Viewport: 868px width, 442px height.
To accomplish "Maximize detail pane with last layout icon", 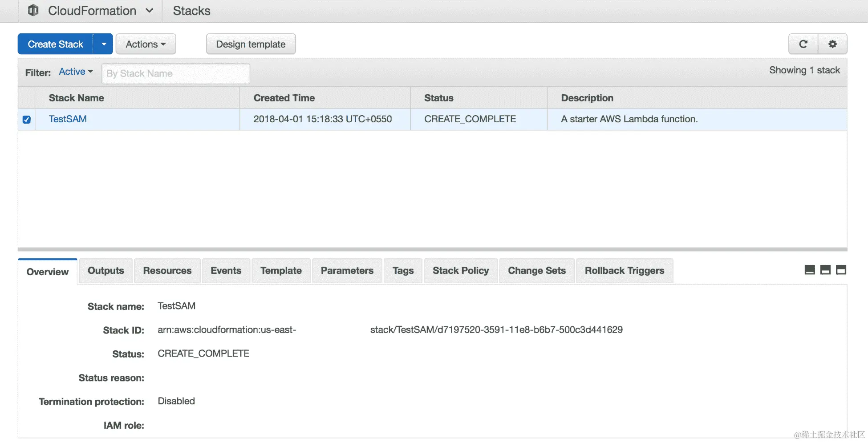I will click(x=841, y=270).
